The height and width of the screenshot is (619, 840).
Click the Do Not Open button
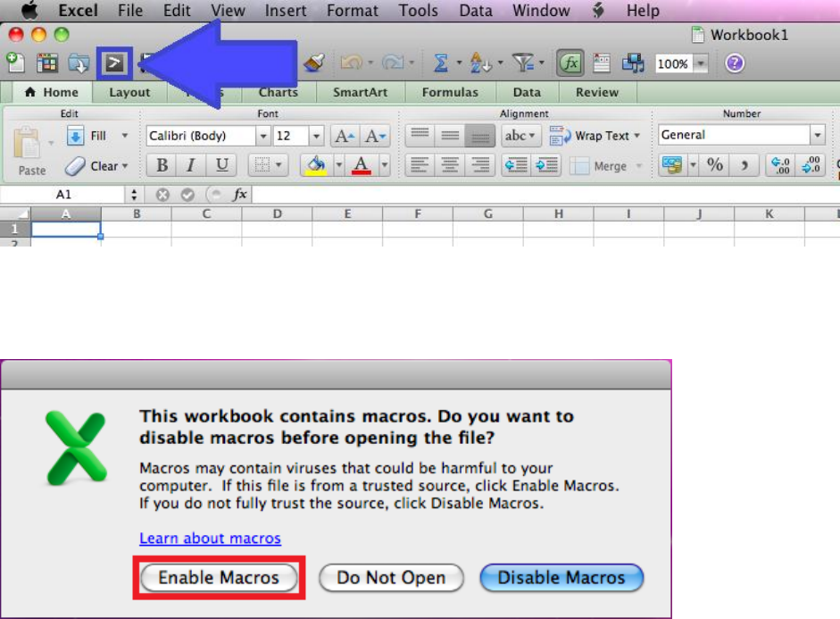[x=391, y=578]
